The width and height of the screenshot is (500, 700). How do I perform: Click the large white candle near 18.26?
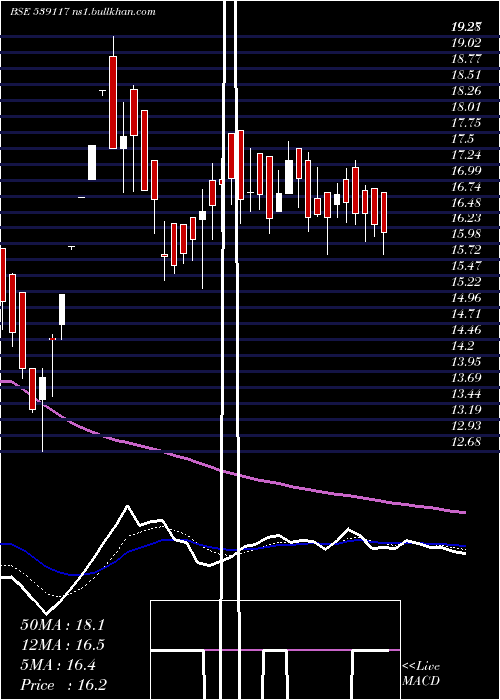coord(92,162)
